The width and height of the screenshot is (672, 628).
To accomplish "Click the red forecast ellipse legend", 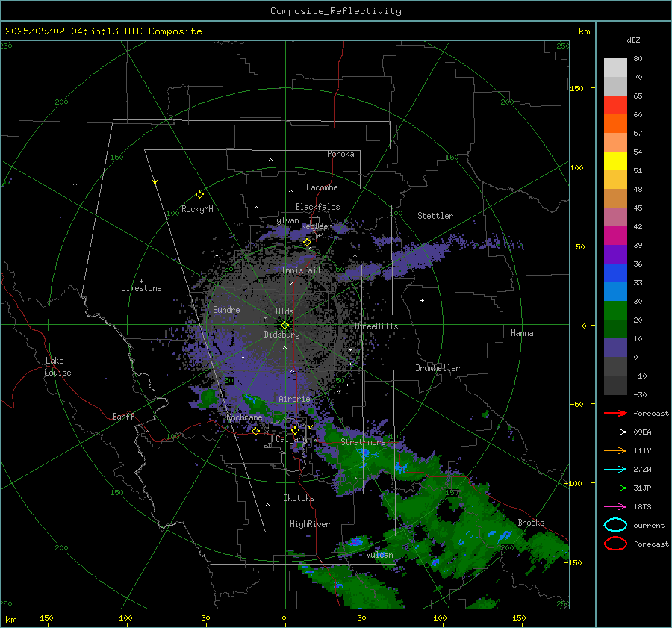I will pyautogui.click(x=615, y=544).
